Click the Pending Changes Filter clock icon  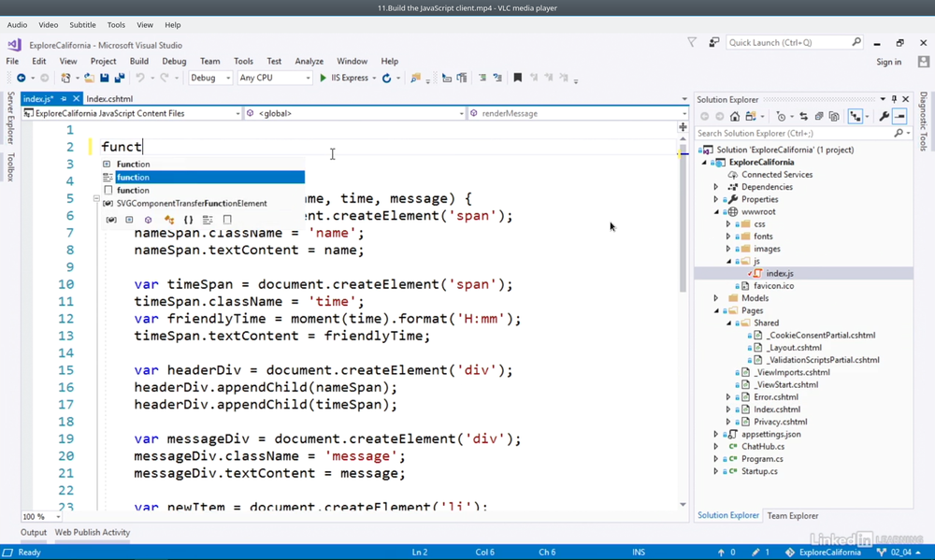(781, 116)
